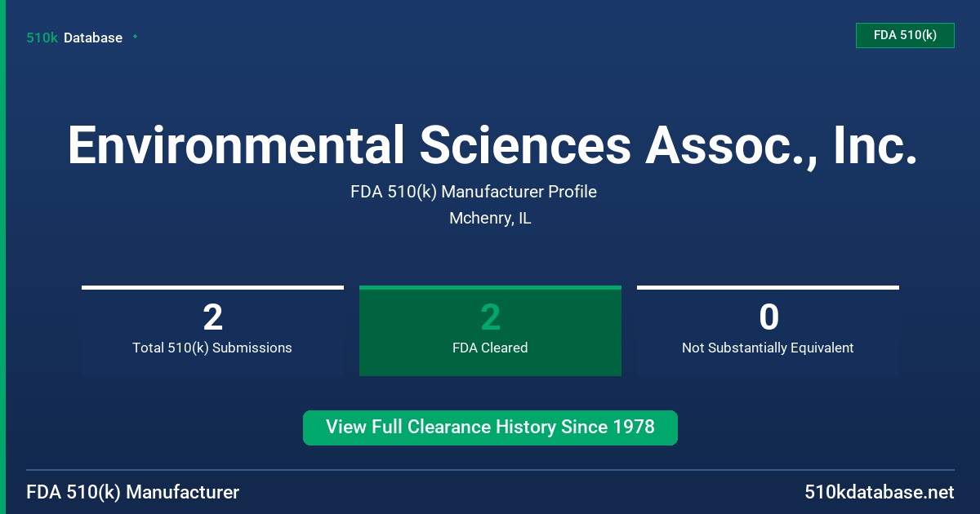Click the FDA 510(k) badge

(x=905, y=35)
